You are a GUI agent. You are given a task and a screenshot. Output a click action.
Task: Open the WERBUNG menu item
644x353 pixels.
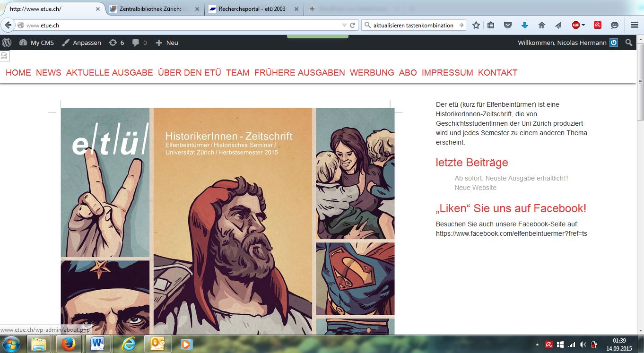point(372,73)
